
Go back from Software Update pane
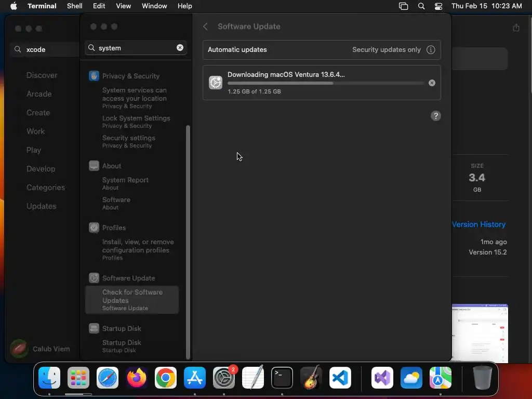pyautogui.click(x=205, y=26)
